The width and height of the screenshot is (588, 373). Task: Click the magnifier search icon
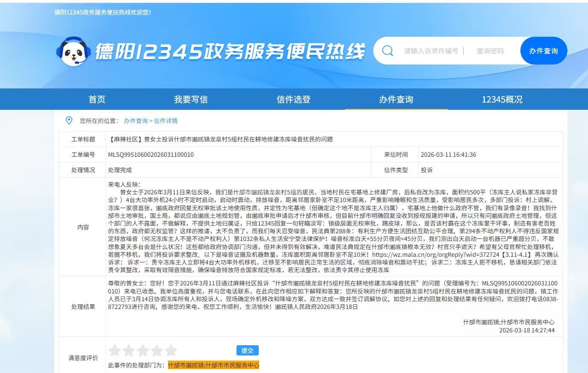click(x=387, y=51)
